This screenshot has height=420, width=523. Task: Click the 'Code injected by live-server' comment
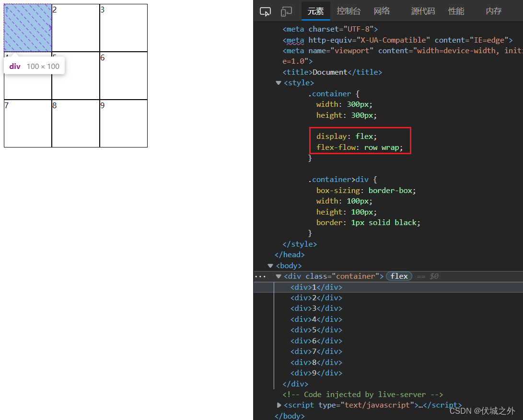click(362, 395)
